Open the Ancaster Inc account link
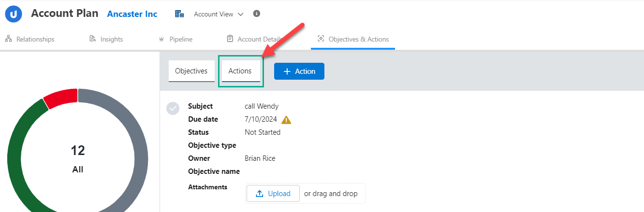 [x=132, y=14]
